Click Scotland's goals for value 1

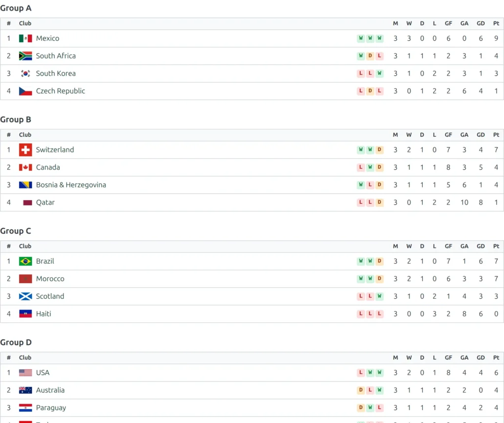[x=448, y=297]
